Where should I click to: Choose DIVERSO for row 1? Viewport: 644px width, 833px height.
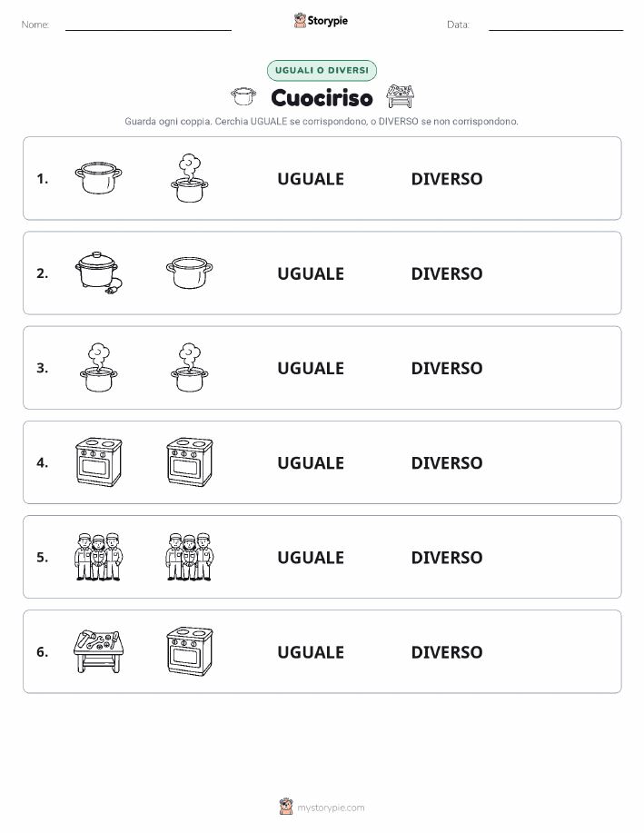(x=446, y=179)
